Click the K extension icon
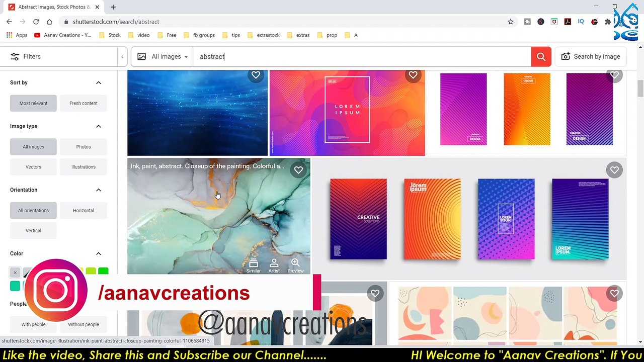Image resolution: width=644 pixels, height=362 pixels. click(x=541, y=22)
